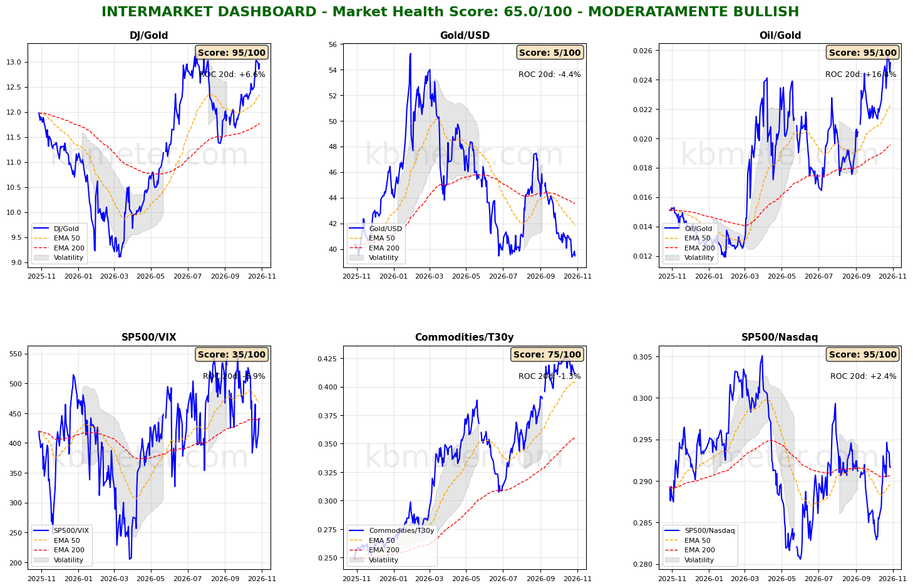Select the Commodities/T30y chart title

coord(465,338)
